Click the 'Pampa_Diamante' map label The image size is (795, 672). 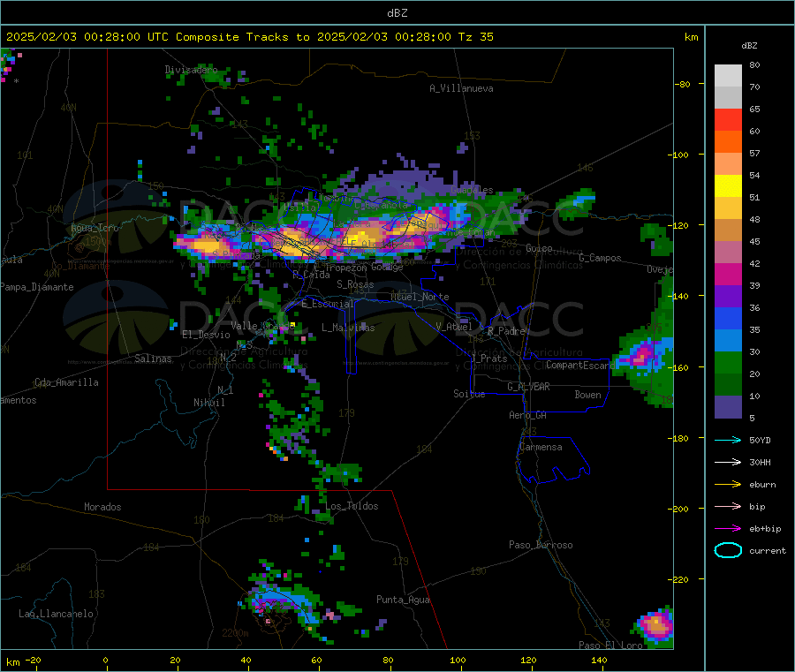36,287
